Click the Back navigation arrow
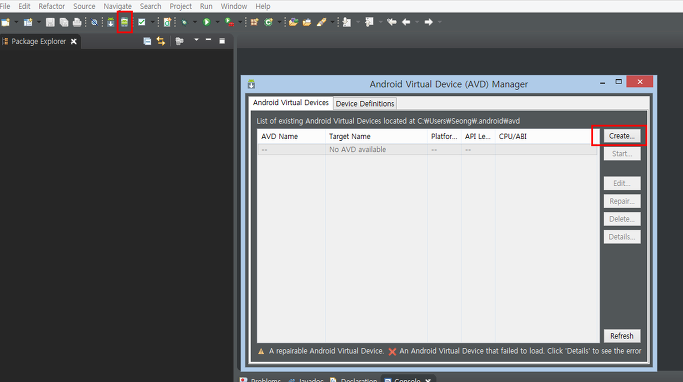The image size is (683, 382). pos(406,22)
